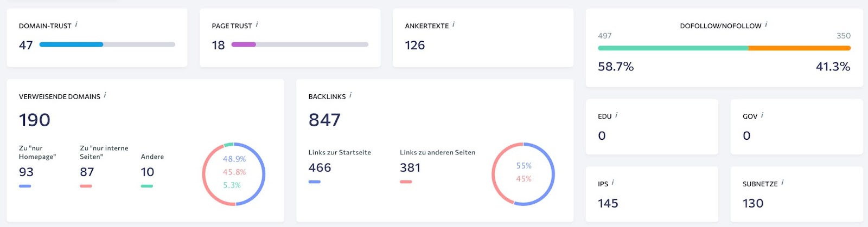Click the orange nofollow segment of the bar
Screen dimensions: 868x227
799,48
